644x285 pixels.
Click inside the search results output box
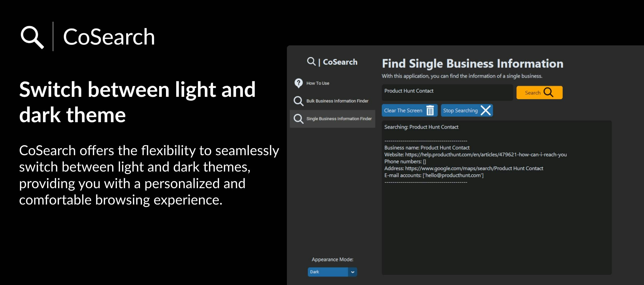coord(497,198)
